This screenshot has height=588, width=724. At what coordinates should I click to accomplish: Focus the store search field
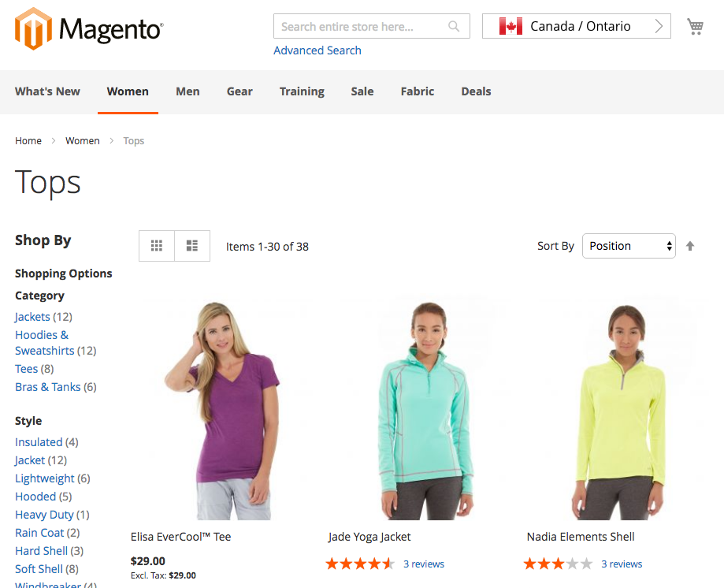point(372,26)
